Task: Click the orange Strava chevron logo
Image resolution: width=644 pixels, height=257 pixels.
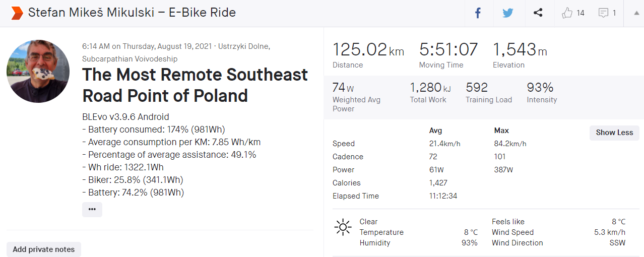Action: (17, 13)
